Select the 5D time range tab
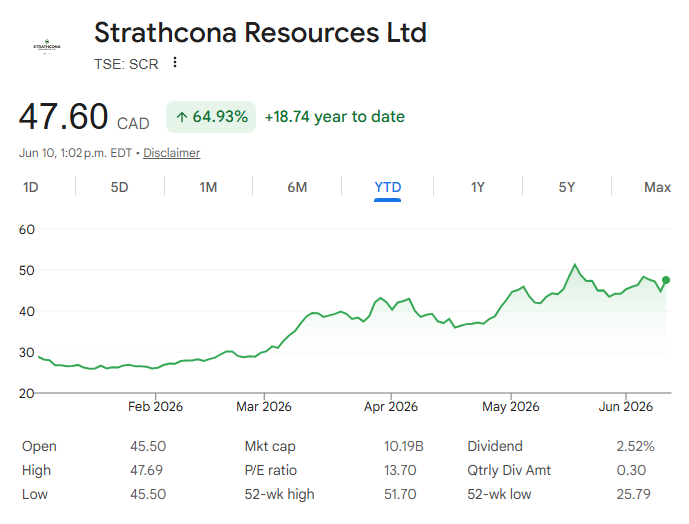The height and width of the screenshot is (524, 689). (119, 187)
